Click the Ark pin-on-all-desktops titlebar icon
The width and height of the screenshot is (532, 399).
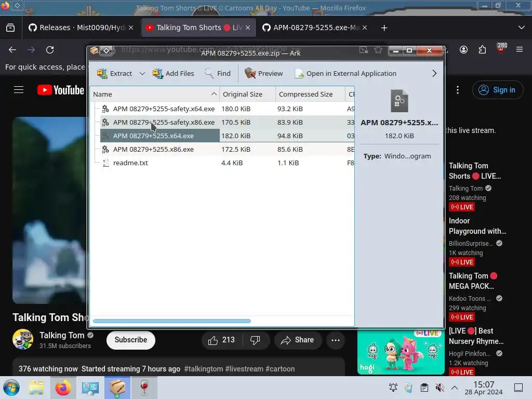(x=107, y=50)
